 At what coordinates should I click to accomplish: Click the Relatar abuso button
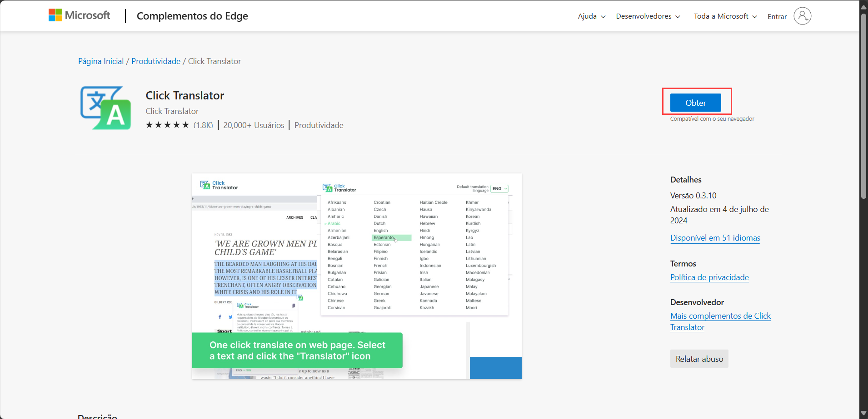699,359
